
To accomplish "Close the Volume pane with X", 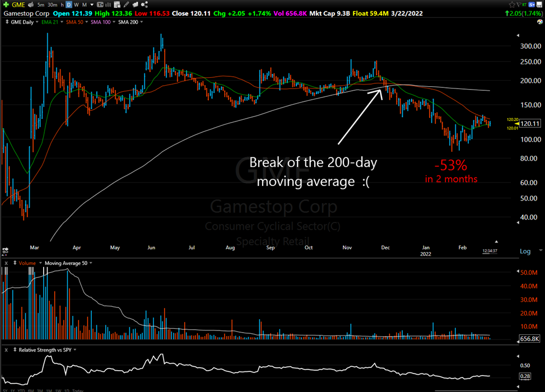I will (x=6, y=263).
